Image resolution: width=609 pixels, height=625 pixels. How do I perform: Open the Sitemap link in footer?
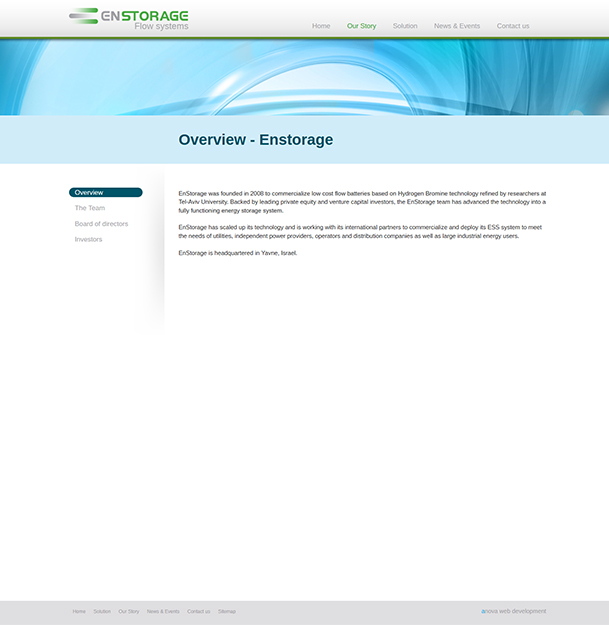tap(227, 611)
